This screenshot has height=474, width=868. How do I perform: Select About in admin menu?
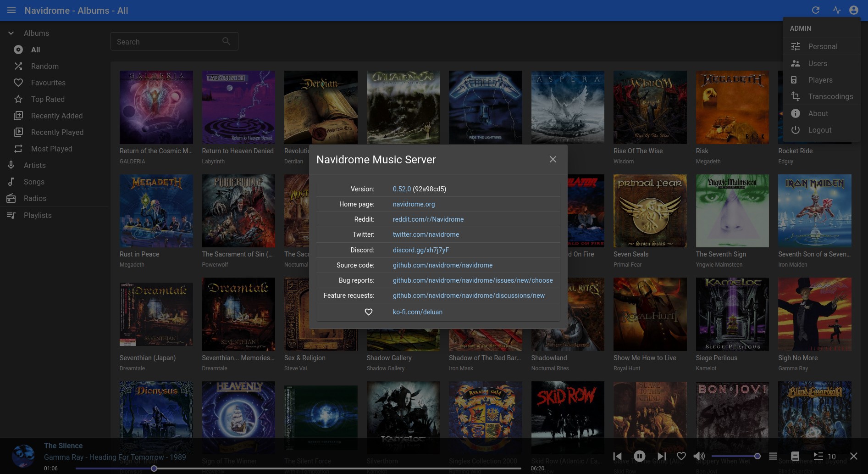pos(822,113)
